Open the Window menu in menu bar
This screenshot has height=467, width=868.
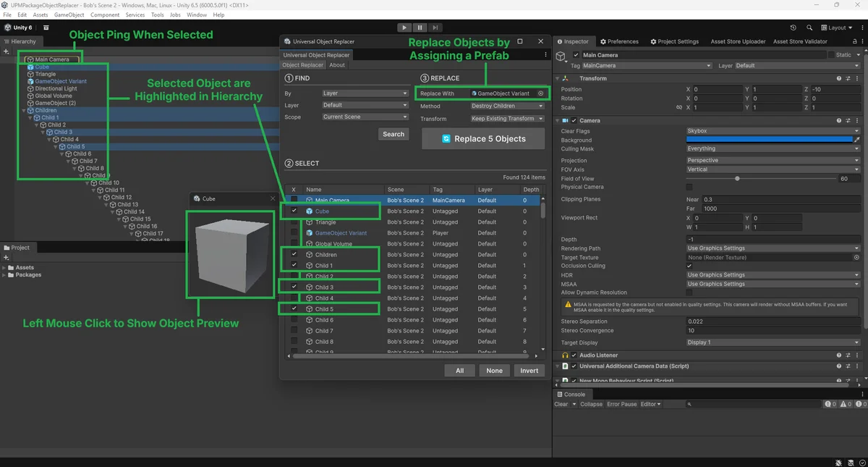pyautogui.click(x=197, y=14)
